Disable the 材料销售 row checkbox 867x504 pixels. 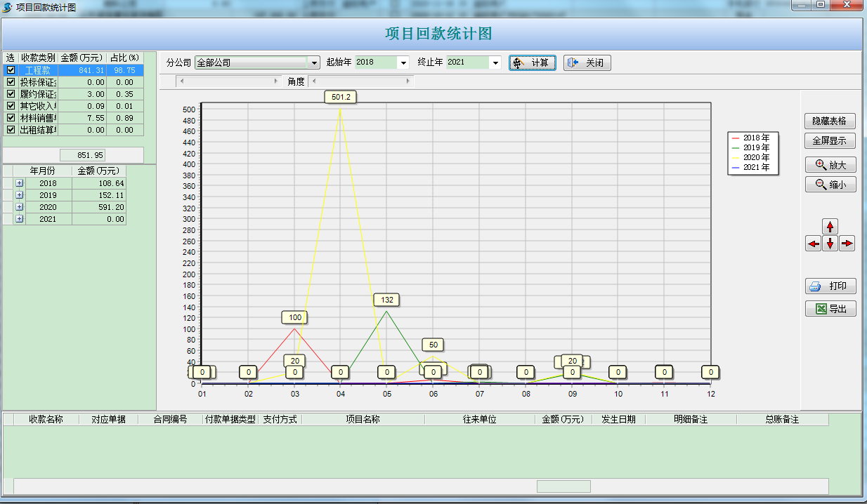(x=11, y=118)
